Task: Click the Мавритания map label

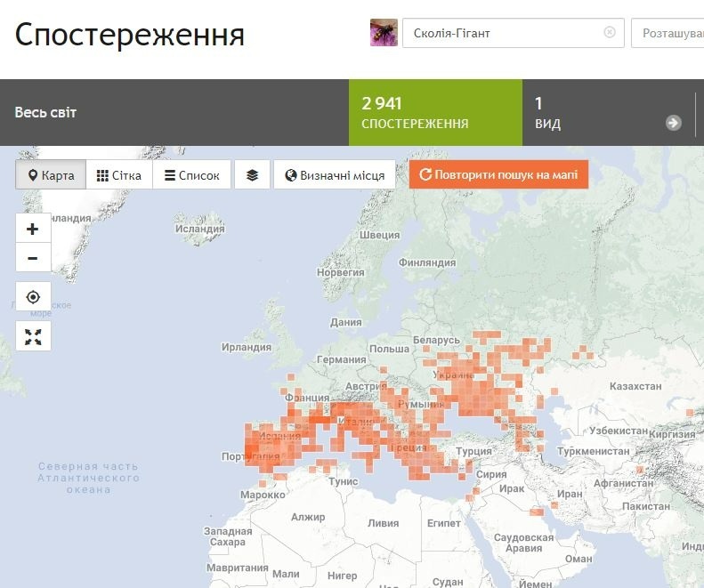Action: [237, 568]
